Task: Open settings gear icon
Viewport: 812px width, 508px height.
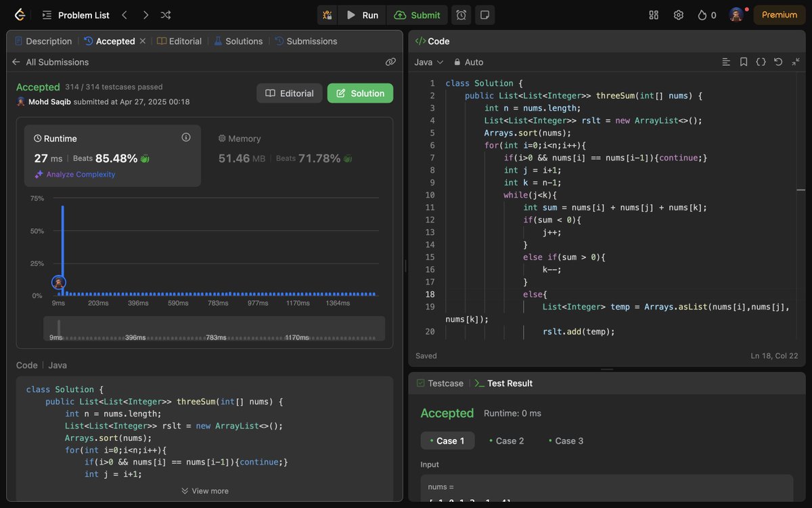Action: coord(678,15)
